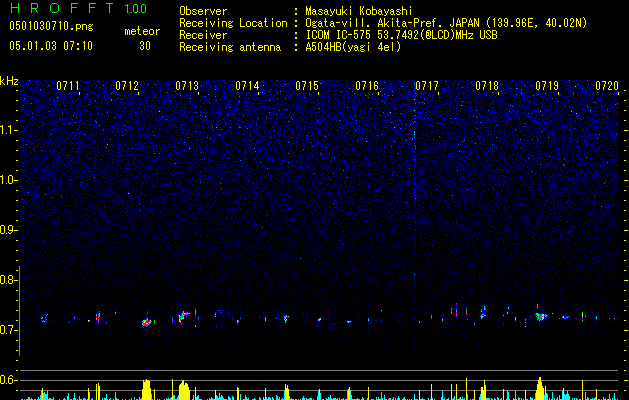Click the 0.8 frequency axis label
Image resolution: width=629 pixels, height=400 pixels.
pyautogui.click(x=9, y=280)
